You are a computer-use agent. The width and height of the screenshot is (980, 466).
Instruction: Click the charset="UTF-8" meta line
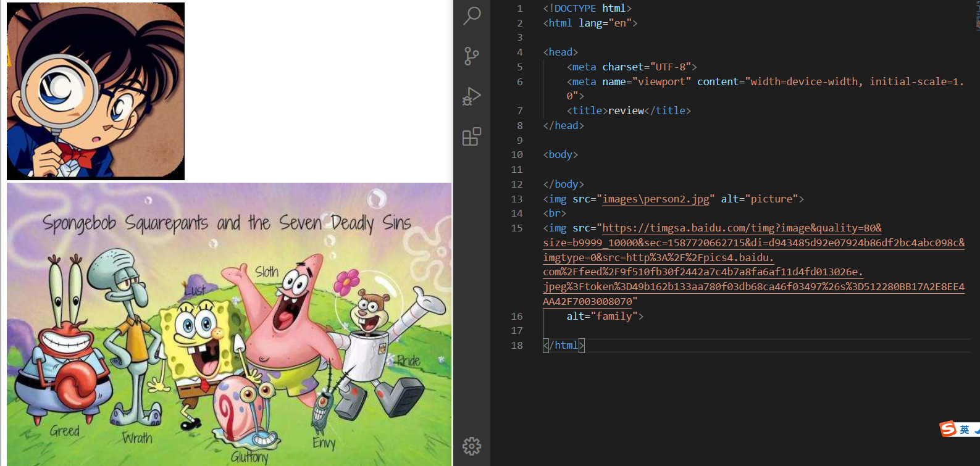click(x=632, y=67)
